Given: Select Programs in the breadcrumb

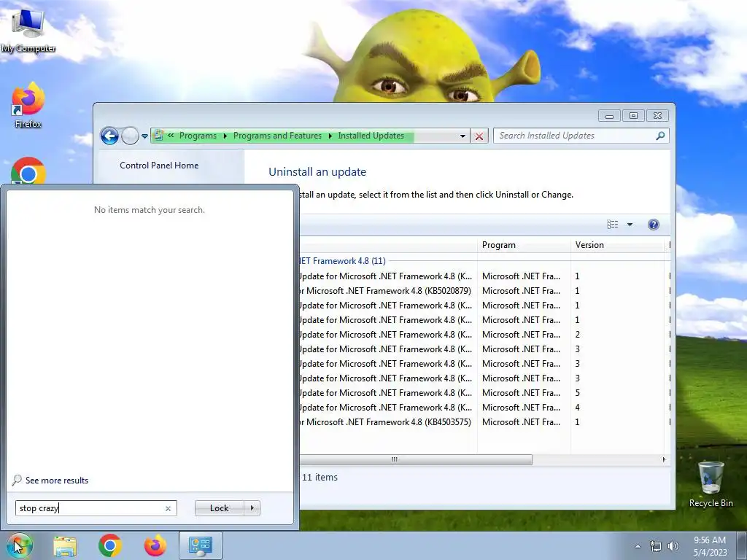Looking at the screenshot, I should pos(198,136).
